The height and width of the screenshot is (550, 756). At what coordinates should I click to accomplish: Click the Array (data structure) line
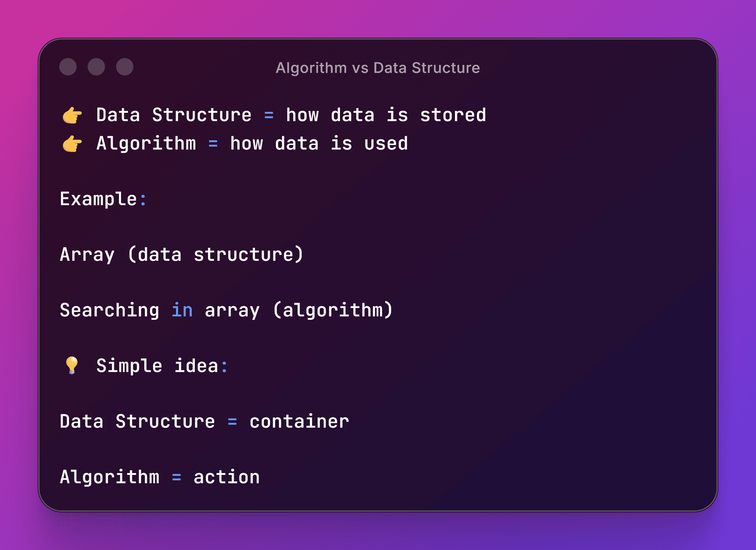pyautogui.click(x=182, y=255)
